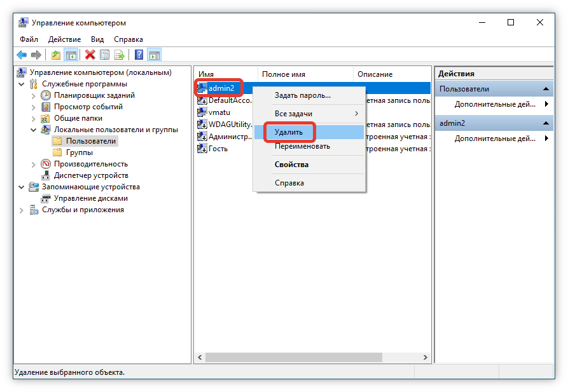Collapse the Пользователи section in Actions pane
This screenshot has width=568, height=392.
(x=546, y=89)
